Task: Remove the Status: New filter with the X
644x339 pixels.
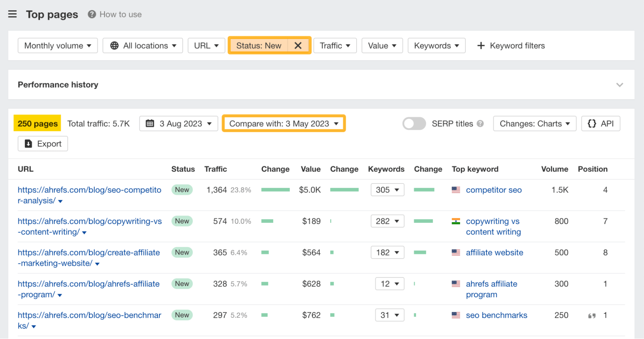Action: point(298,45)
